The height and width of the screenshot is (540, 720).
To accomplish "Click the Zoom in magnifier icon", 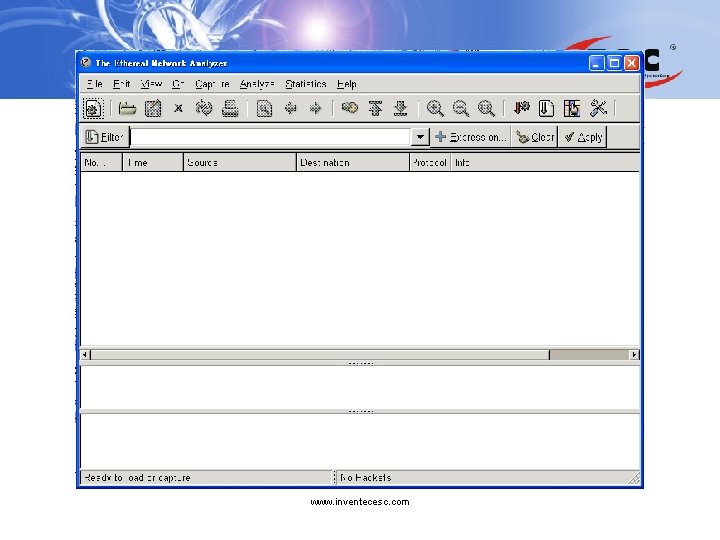I will click(435, 108).
